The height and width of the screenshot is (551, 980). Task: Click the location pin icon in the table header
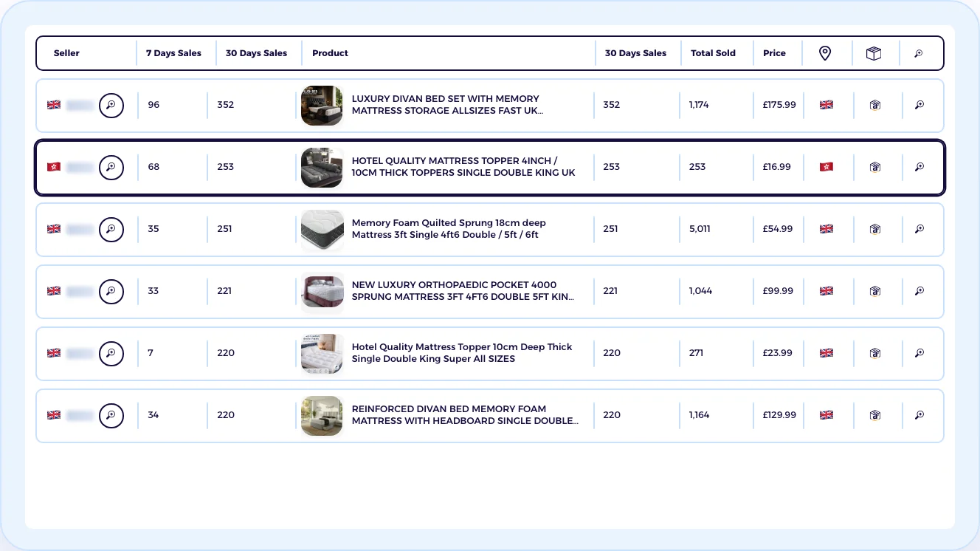coord(825,53)
